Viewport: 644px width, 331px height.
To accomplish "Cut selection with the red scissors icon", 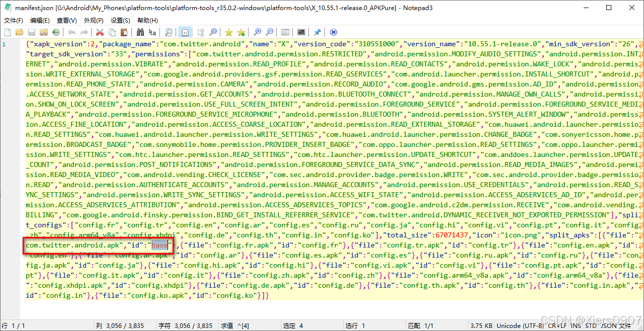I will click(100, 32).
